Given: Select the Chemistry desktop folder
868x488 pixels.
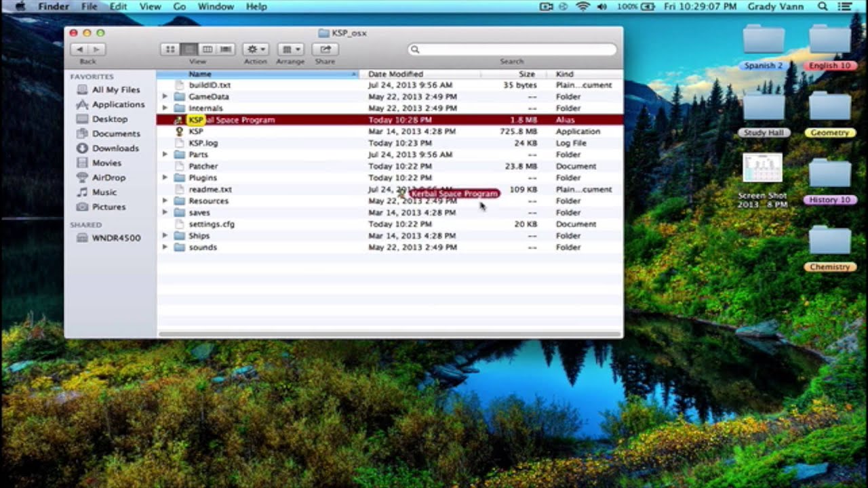Looking at the screenshot, I should point(829,247).
